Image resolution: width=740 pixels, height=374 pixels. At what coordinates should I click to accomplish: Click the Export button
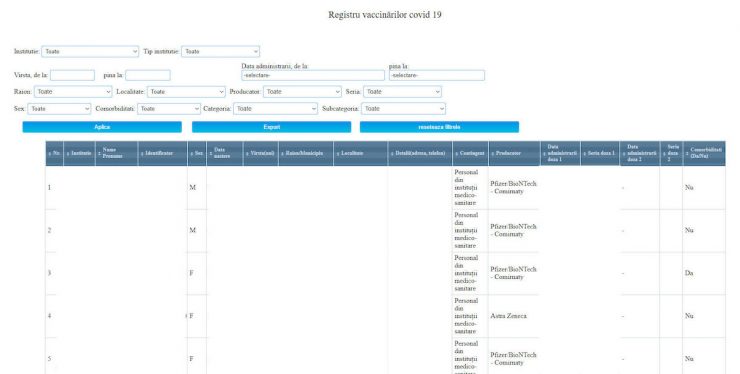point(271,127)
